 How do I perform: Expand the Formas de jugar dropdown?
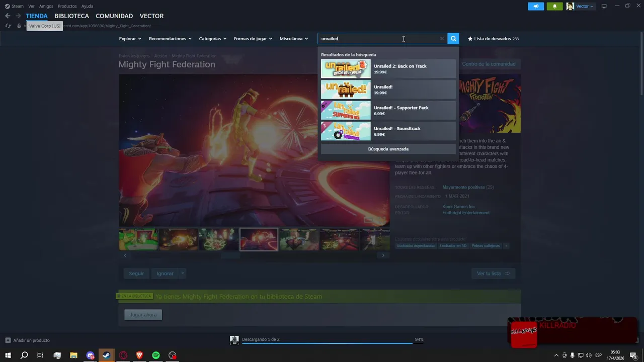coord(253,39)
